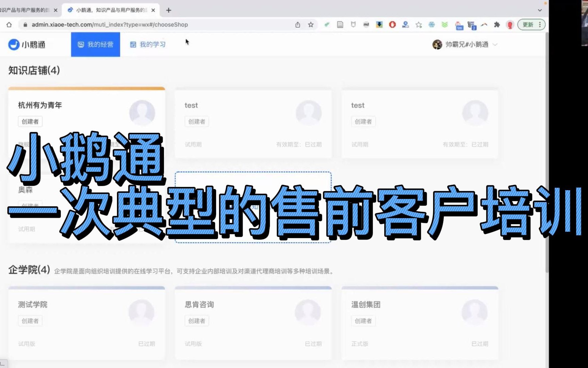
Task: Click the avatar on 测试学院 card
Action: (142, 312)
